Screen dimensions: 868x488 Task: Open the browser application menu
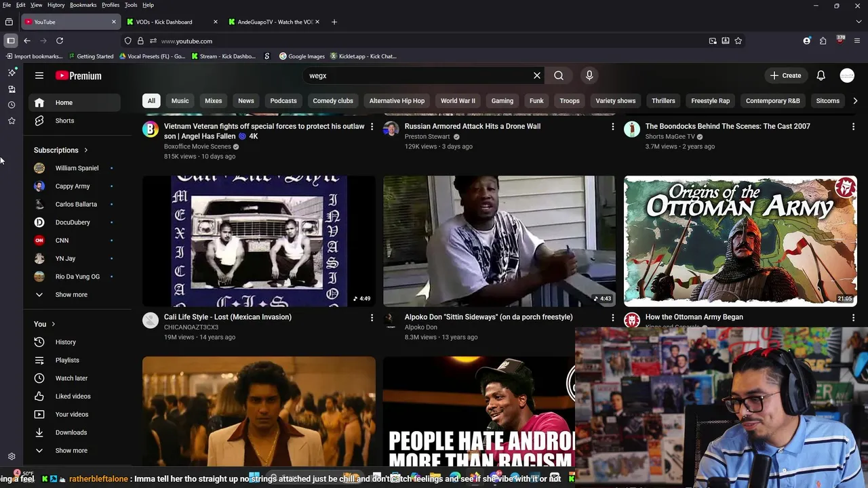tap(857, 41)
